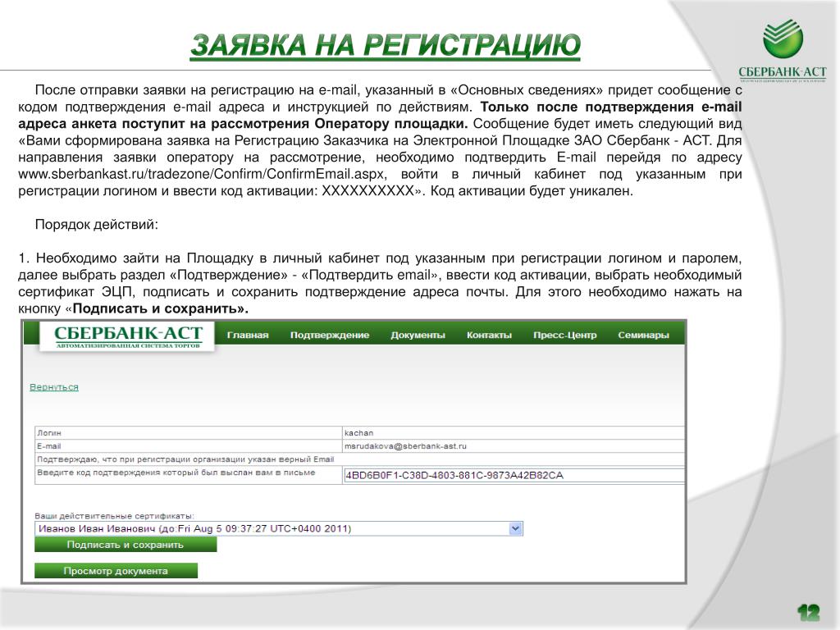Screen dimensions: 840x630
Task: Open the Подтверждение menu item
Action: point(330,335)
